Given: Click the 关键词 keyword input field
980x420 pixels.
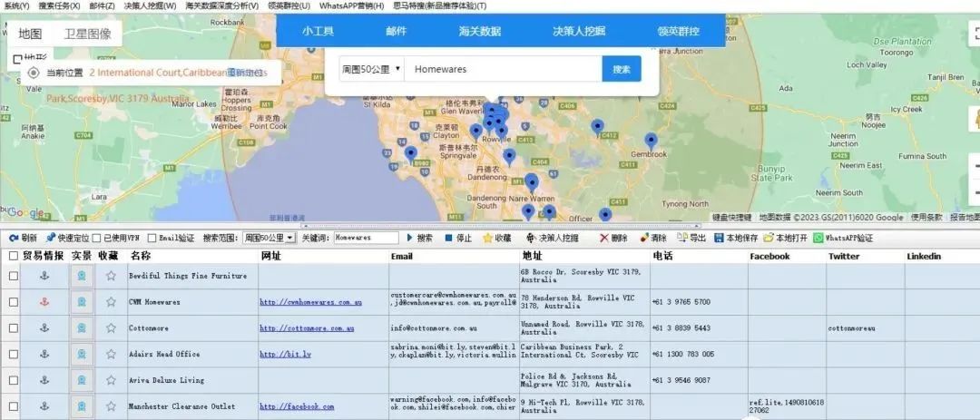Looking at the screenshot, I should pyautogui.click(x=367, y=239).
